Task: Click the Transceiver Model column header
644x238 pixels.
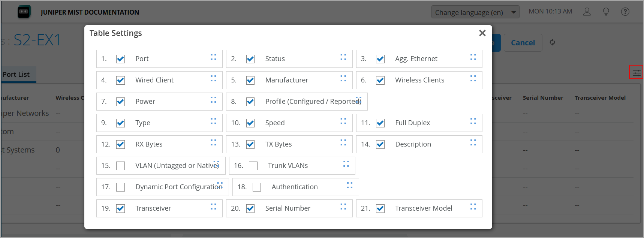Action: tap(600, 98)
